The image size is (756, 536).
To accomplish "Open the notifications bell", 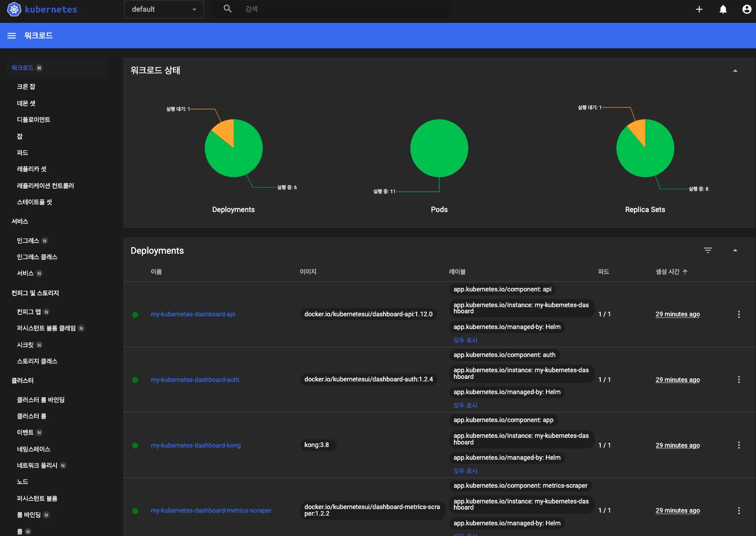I will point(723,9).
